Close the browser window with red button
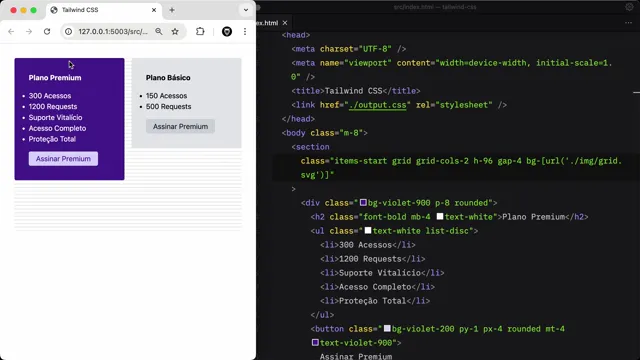 [13, 10]
